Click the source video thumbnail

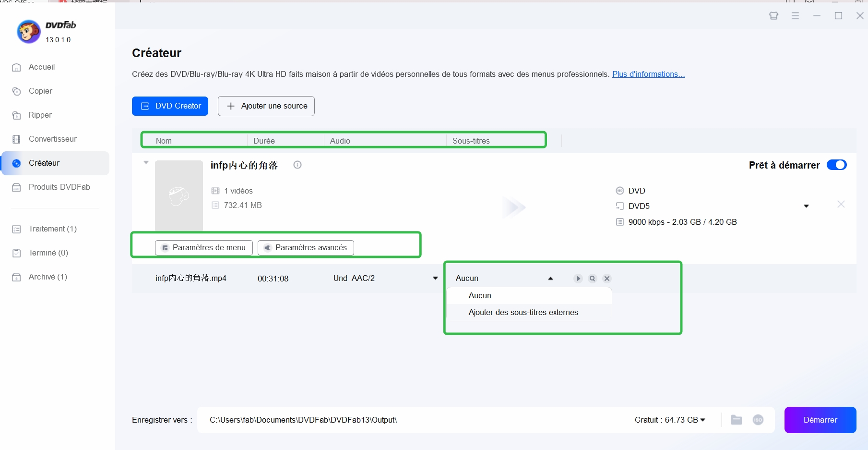point(179,195)
